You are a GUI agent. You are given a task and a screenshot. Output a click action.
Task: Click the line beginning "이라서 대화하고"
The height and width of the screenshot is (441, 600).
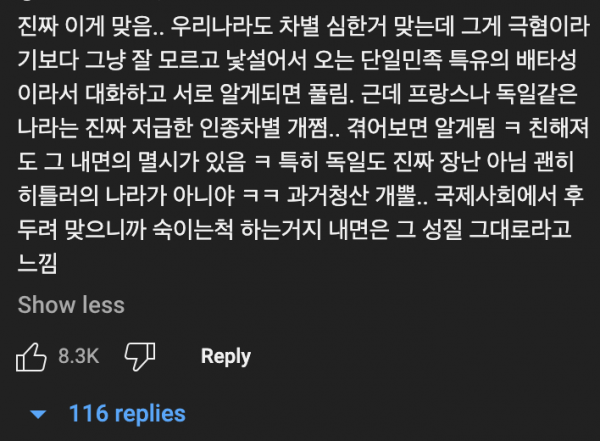(x=297, y=94)
